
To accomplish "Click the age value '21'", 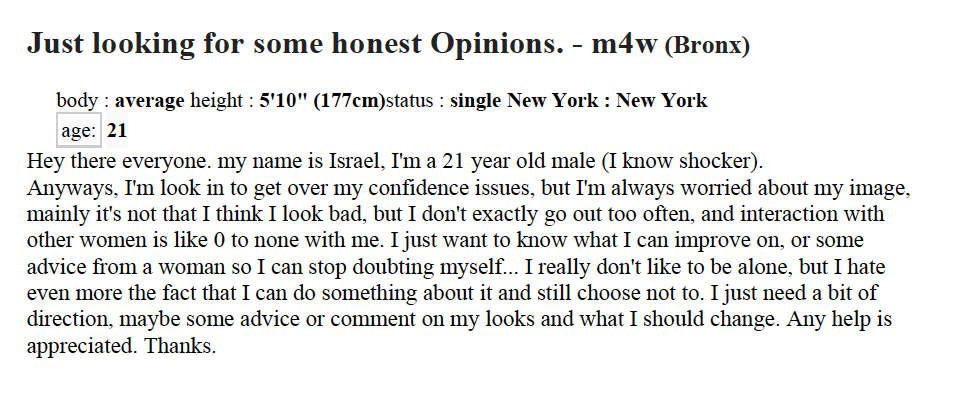I will point(117,130).
